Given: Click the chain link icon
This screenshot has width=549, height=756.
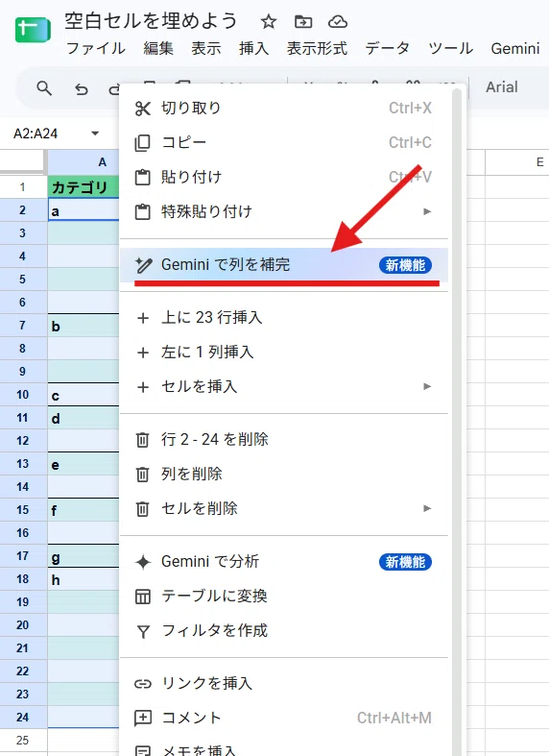Looking at the screenshot, I should [143, 684].
